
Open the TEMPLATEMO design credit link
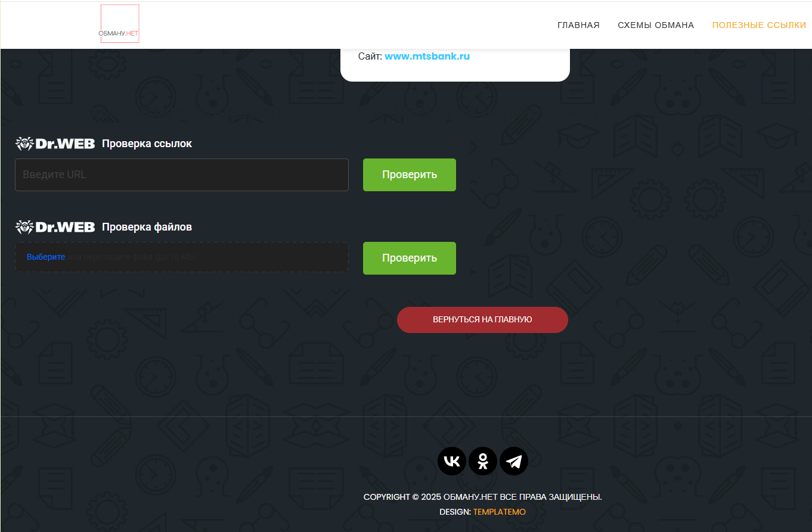point(500,512)
